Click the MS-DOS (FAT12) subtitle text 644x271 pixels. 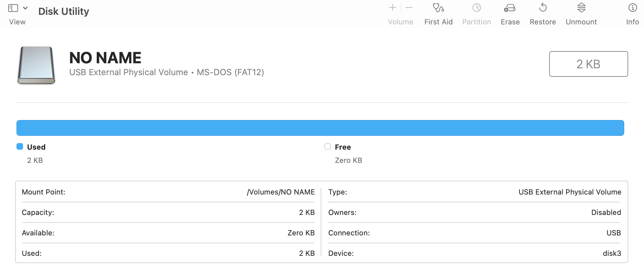point(230,72)
